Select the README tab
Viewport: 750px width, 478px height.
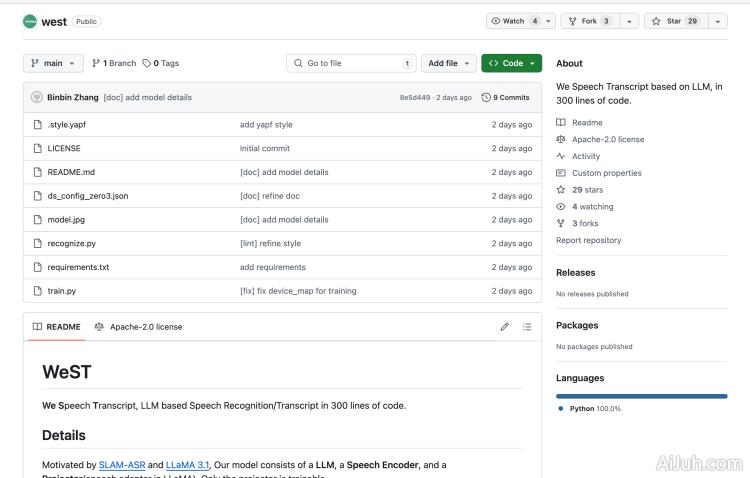point(56,327)
